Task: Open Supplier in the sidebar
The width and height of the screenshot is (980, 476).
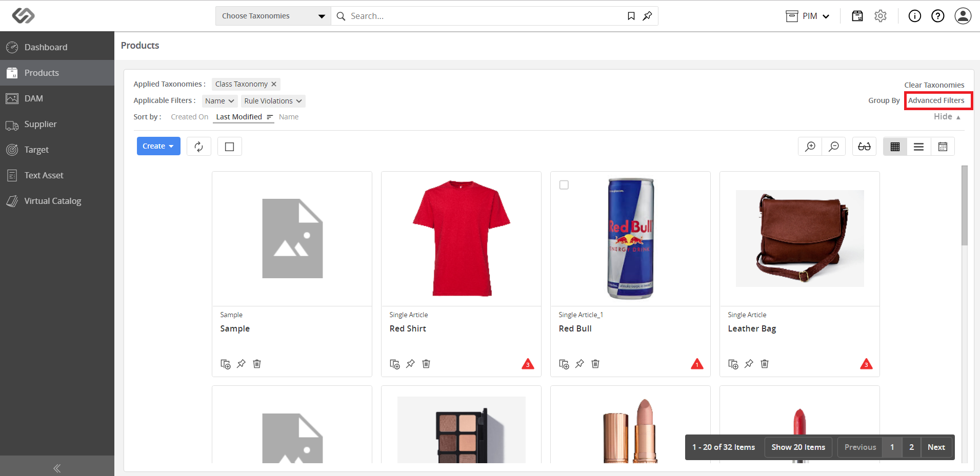Action: (57, 124)
